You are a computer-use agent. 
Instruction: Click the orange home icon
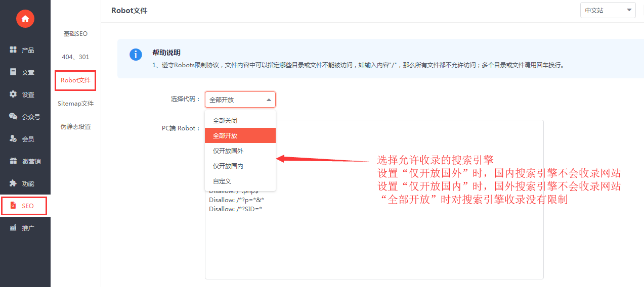point(25,19)
